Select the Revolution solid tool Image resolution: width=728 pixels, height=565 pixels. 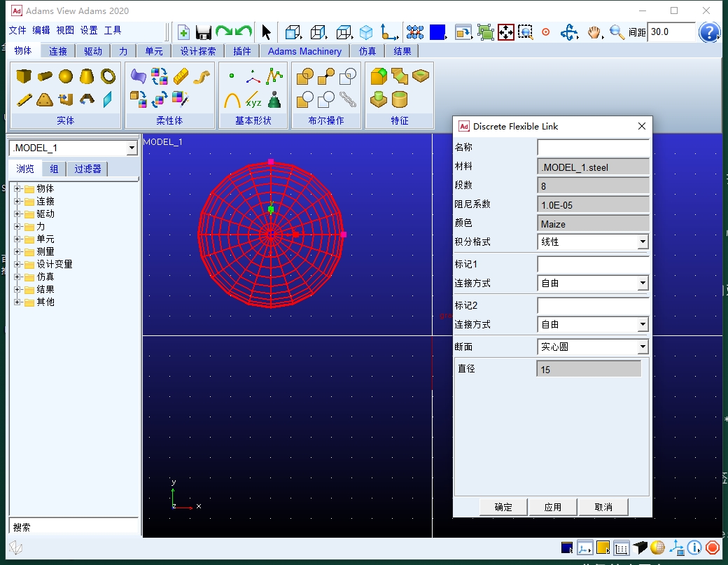tap(87, 99)
